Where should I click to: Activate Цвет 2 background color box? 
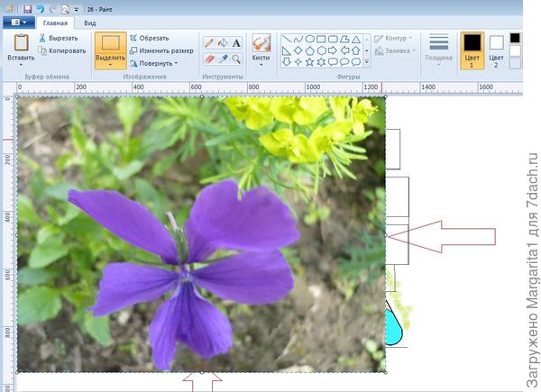click(x=496, y=50)
